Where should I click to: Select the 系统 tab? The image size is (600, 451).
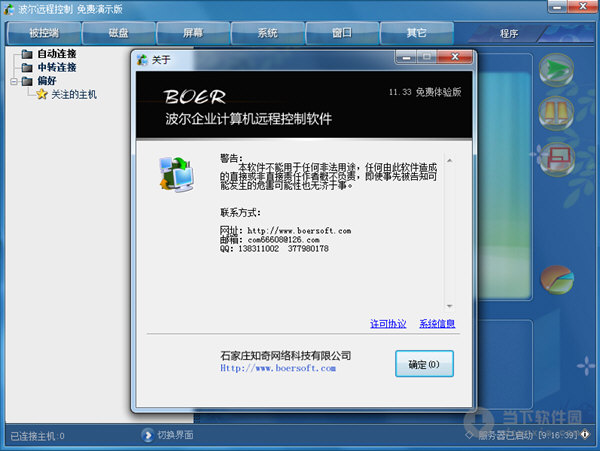267,33
